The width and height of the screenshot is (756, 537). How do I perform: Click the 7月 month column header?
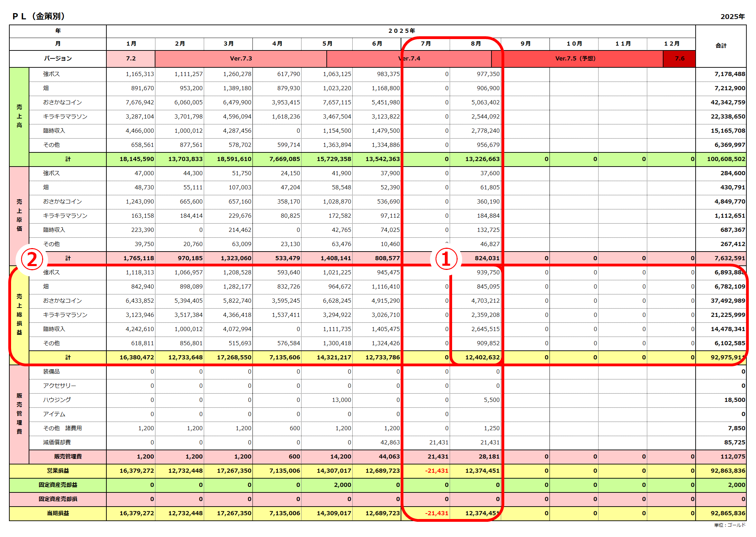pyautogui.click(x=425, y=44)
